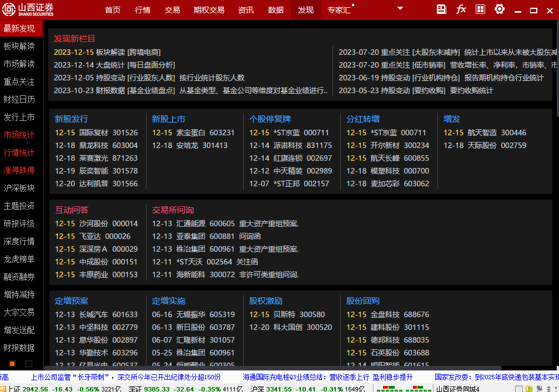Select 板块解读 in the sidebar
Viewport: 559px width, 392px height.
pyautogui.click(x=19, y=46)
